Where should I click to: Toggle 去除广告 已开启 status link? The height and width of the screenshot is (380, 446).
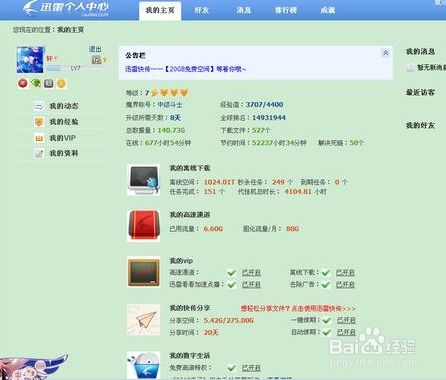345,285
